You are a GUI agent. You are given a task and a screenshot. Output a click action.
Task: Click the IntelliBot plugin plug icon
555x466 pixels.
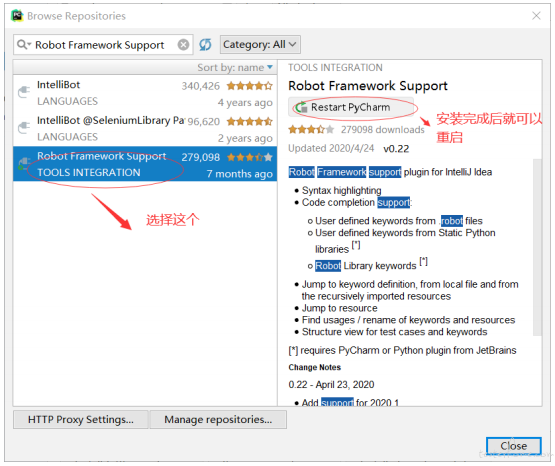(24, 92)
